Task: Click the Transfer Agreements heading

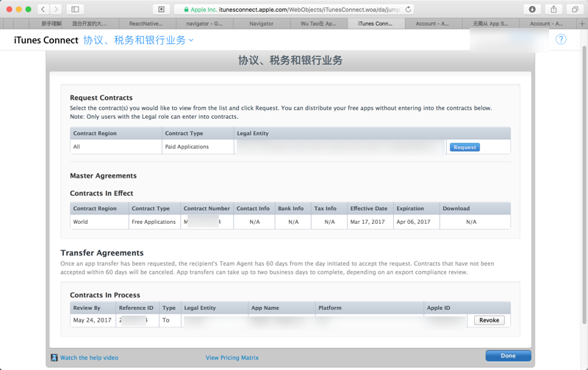Action: pyautogui.click(x=102, y=253)
